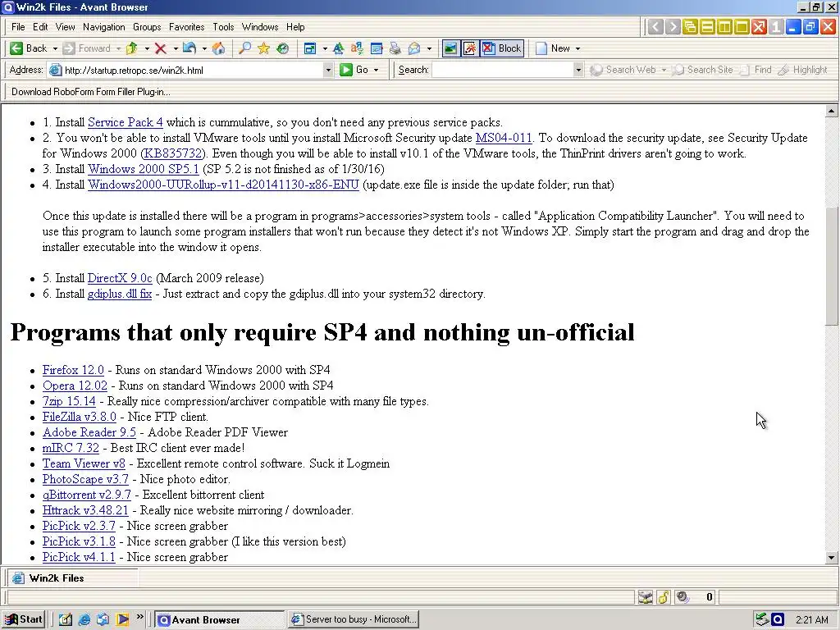Click the full screen window icon
Viewport: 840px width, 630px height.
310,48
